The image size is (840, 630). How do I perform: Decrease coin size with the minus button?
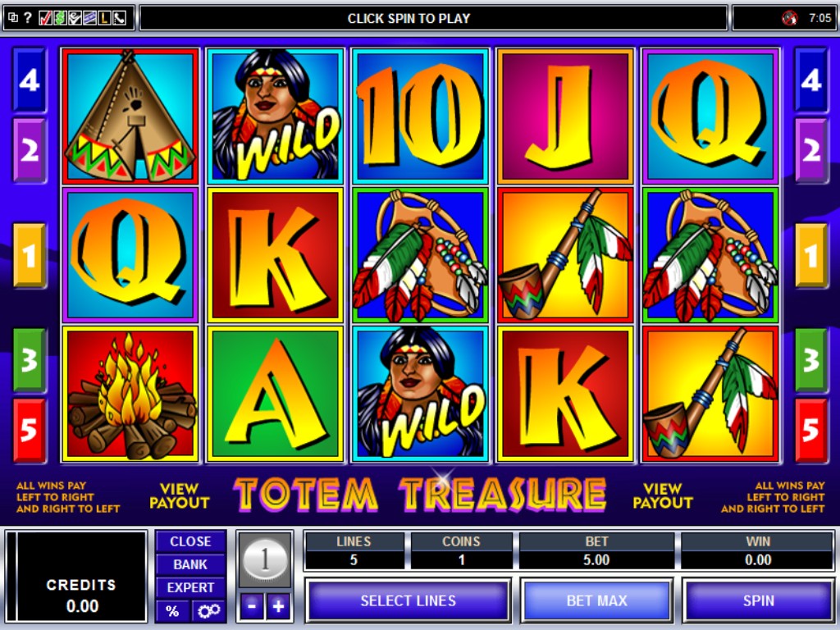251,606
